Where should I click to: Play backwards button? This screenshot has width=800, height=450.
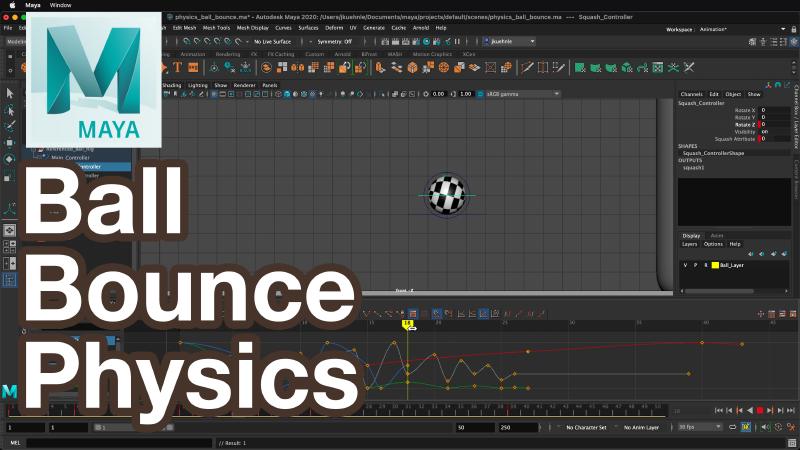point(749,410)
